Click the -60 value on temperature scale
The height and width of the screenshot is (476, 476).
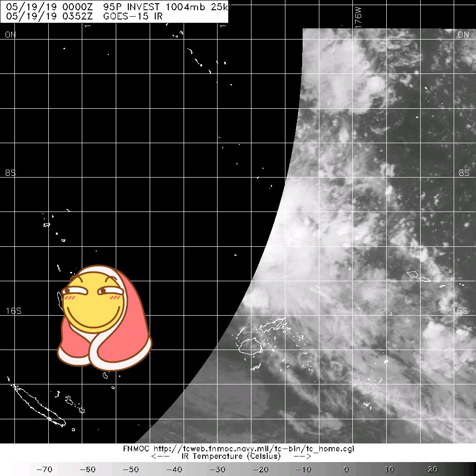(87, 469)
